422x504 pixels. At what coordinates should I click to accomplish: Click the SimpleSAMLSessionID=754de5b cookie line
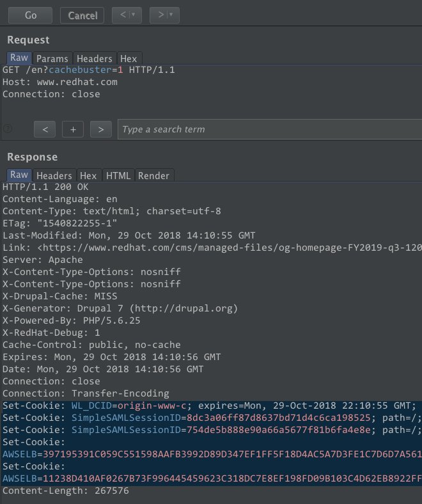(x=212, y=430)
